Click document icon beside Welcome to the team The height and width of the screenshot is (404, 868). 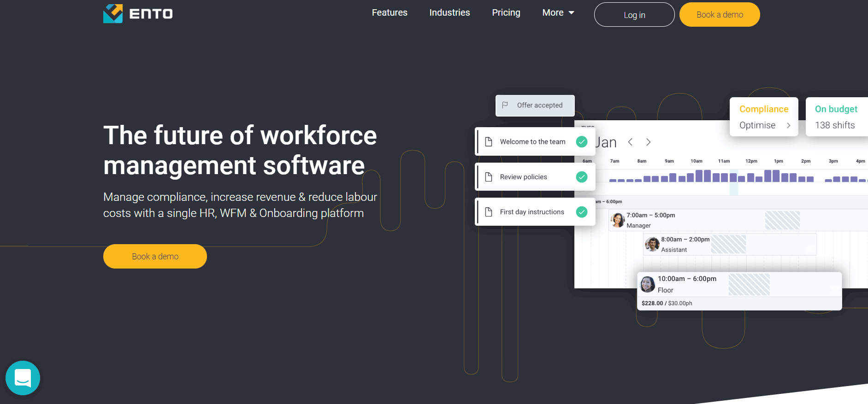pyautogui.click(x=489, y=142)
